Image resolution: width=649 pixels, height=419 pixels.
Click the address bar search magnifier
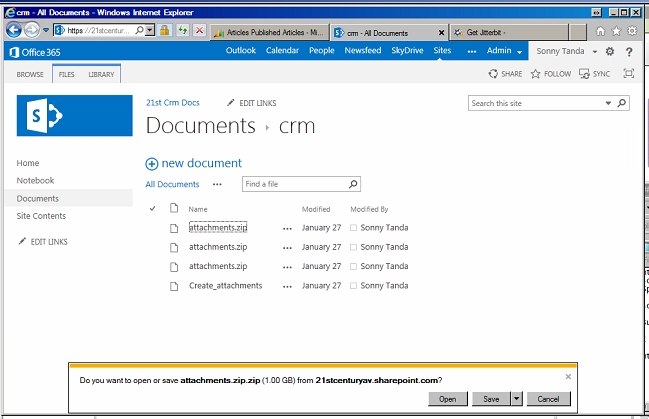139,30
